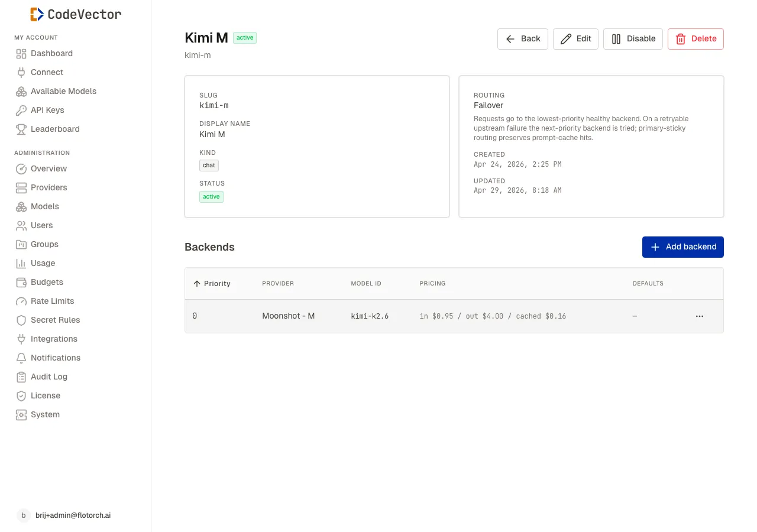Click the Audit Log clipboard icon
The image size is (757, 532).
coord(21,377)
